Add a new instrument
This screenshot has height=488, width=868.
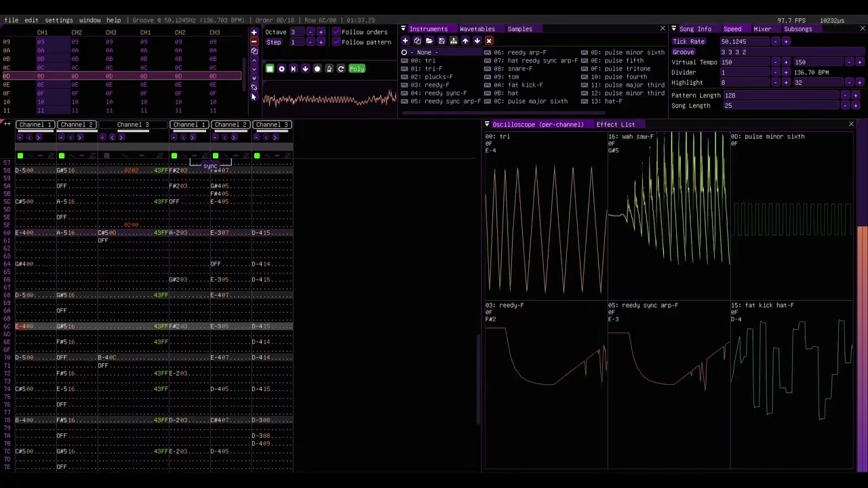(405, 41)
